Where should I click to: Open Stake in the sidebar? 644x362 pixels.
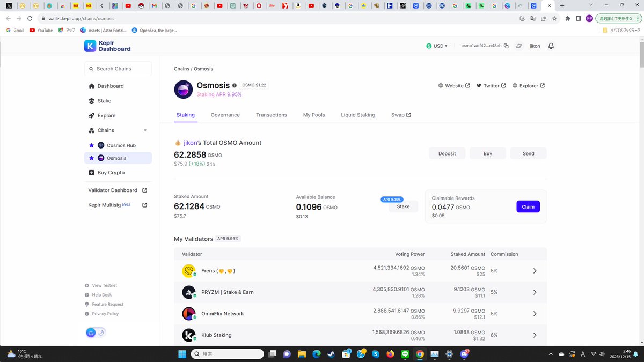coord(100,101)
